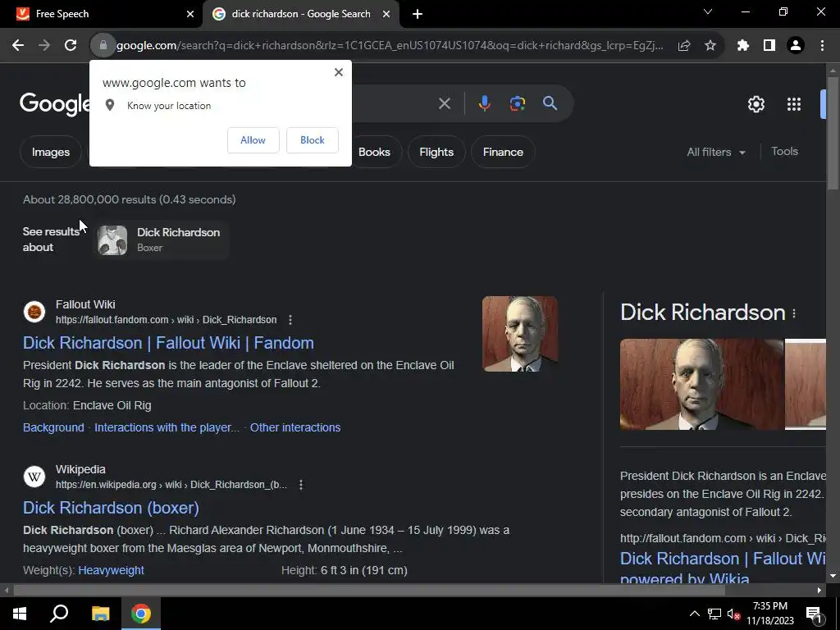Filter results by Books

374,152
